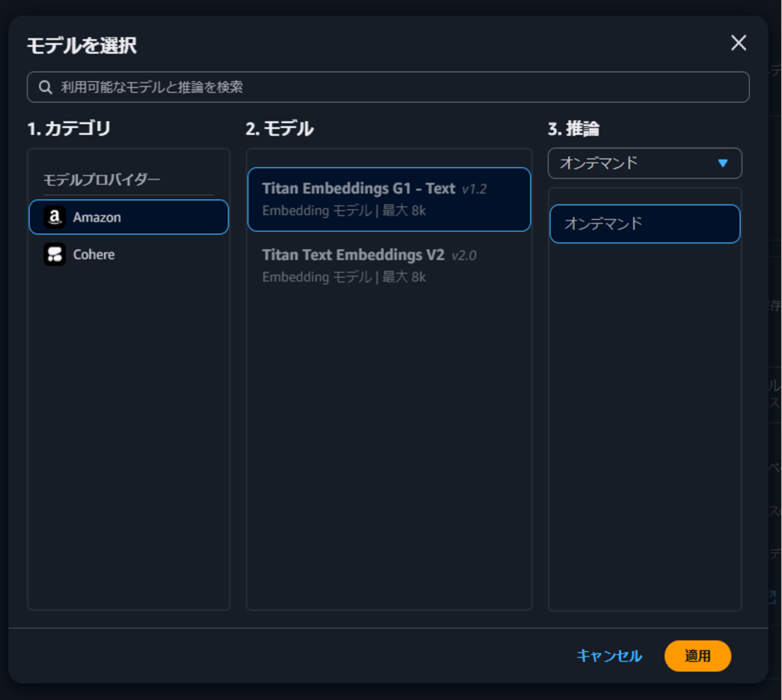This screenshot has height=700, width=782.
Task: Click the orange 適用 button
Action: coord(697,656)
